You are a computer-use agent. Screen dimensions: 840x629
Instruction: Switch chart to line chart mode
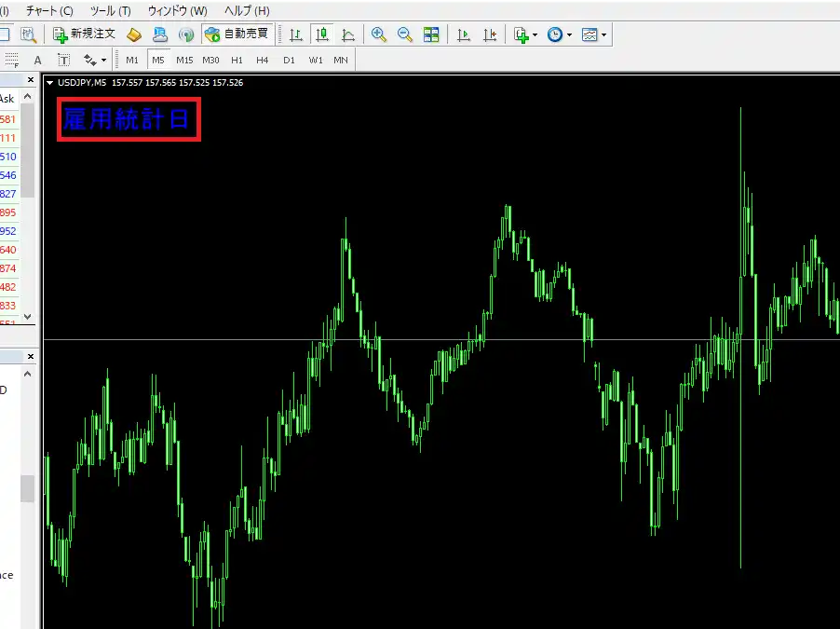(x=348, y=34)
